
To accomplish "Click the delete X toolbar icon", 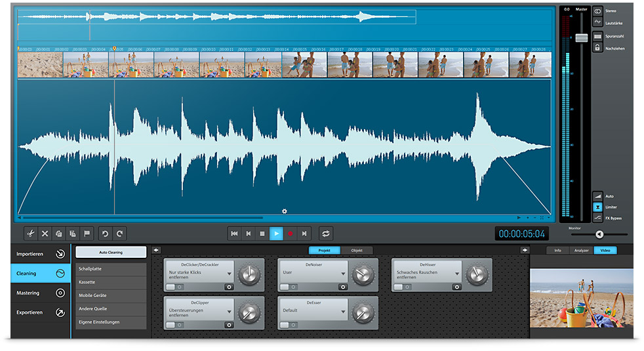I will point(45,234).
